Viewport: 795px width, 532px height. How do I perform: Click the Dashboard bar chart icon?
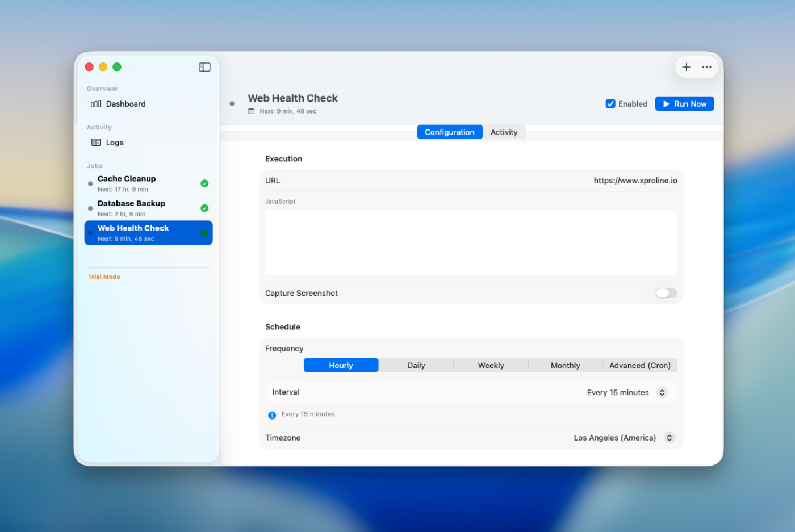[x=96, y=104]
